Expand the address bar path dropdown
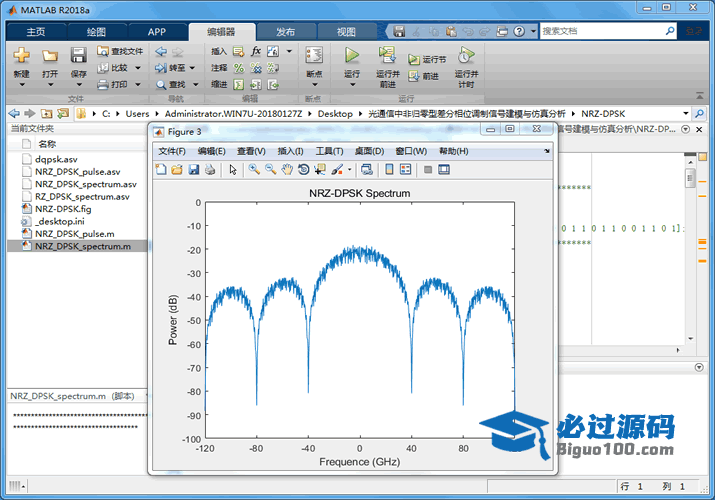Image resolution: width=715 pixels, height=500 pixels. [x=685, y=113]
